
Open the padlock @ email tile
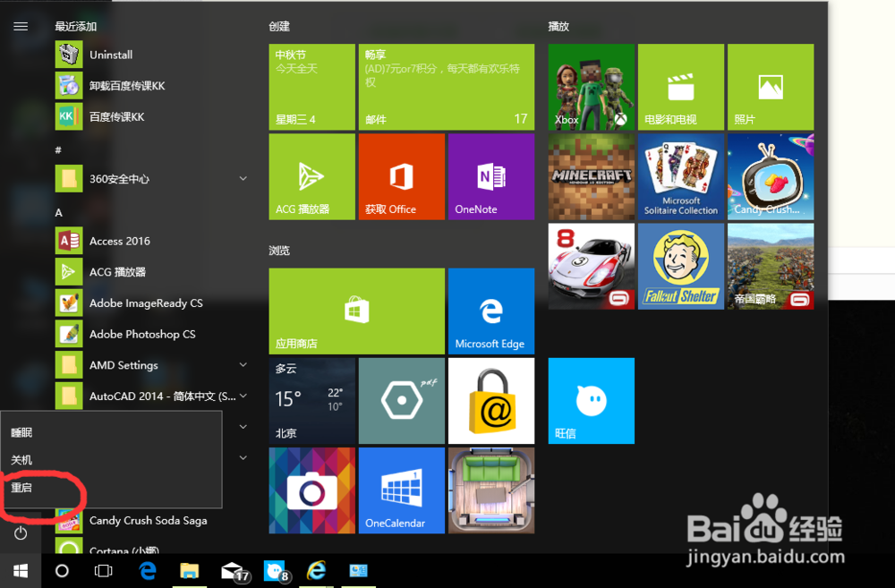490,401
